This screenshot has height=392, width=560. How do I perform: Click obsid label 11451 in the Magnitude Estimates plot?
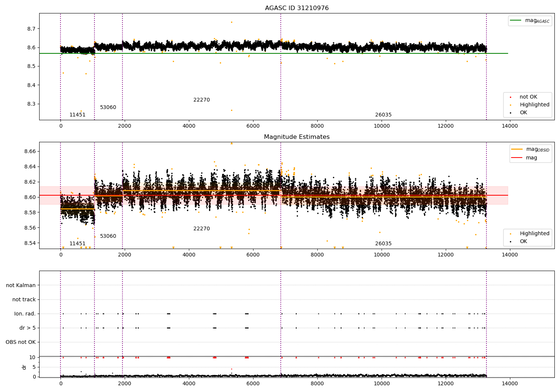click(x=77, y=244)
